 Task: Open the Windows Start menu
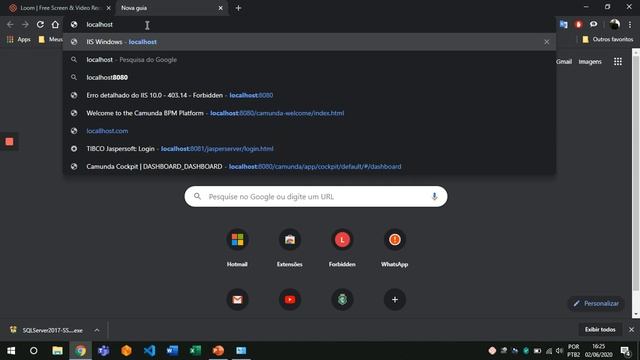(x=11, y=351)
